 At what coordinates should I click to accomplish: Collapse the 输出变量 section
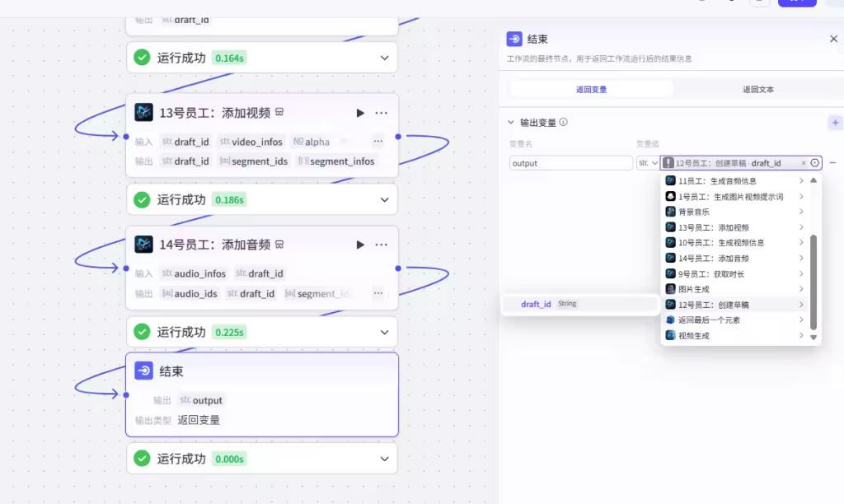click(x=511, y=123)
